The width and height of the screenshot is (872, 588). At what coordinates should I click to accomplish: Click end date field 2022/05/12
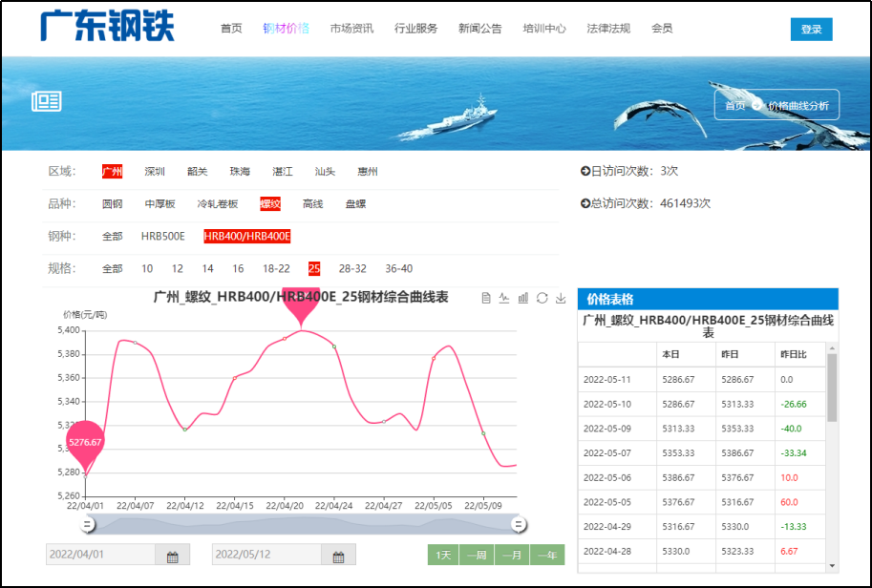coord(266,555)
